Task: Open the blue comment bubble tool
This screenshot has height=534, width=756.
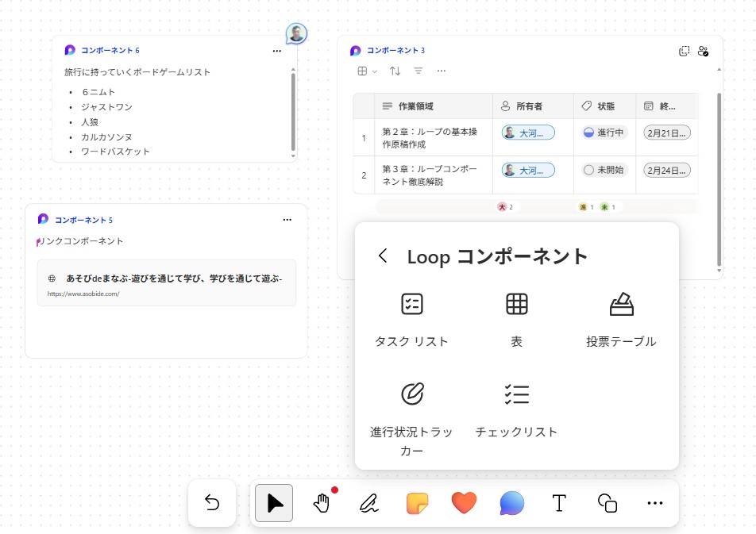Action: tap(511, 503)
